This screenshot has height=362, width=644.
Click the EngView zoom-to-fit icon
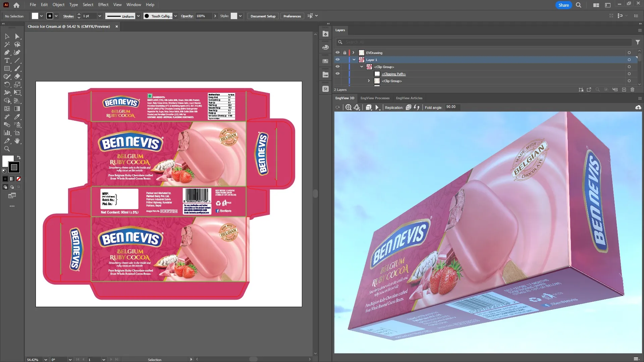[x=348, y=107]
